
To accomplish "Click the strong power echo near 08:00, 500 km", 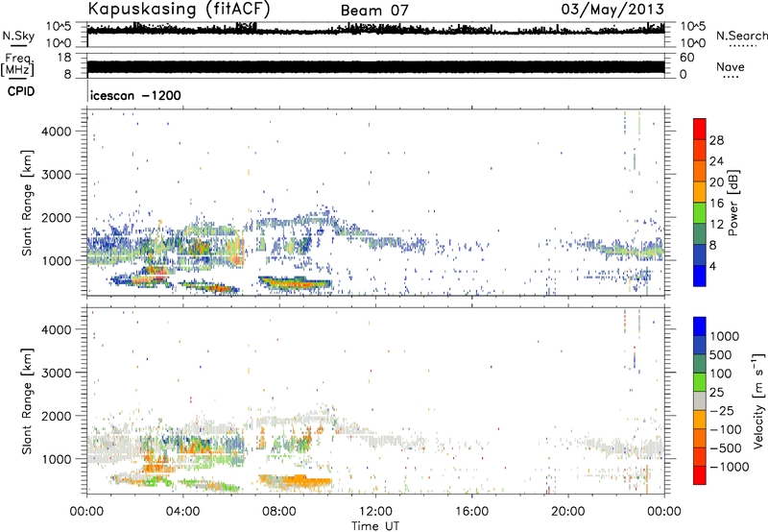I will point(294,282).
